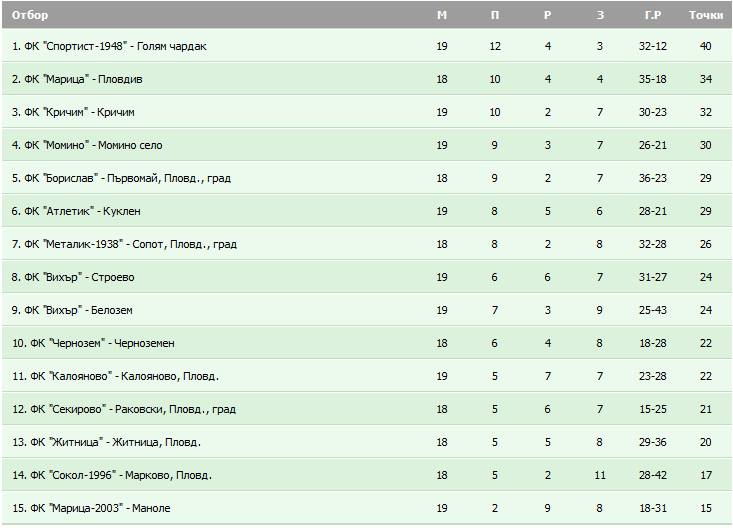Open ФК Момино Момино село entry
The width and height of the screenshot is (733, 528).
(87, 145)
